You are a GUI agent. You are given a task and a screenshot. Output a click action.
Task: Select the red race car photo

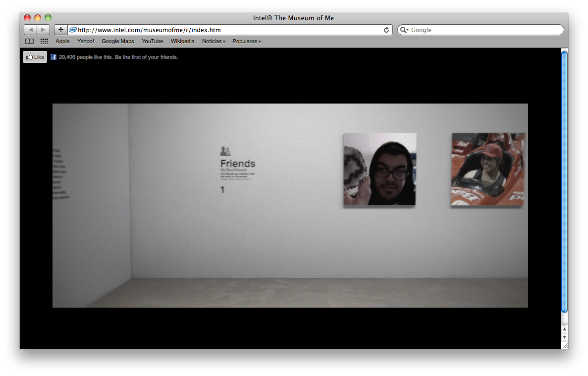point(487,169)
